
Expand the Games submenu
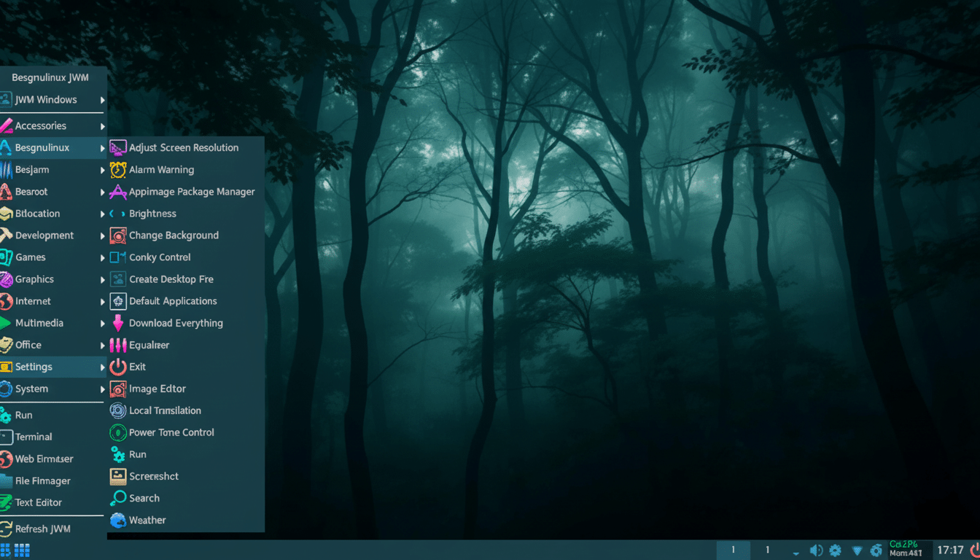point(102,257)
